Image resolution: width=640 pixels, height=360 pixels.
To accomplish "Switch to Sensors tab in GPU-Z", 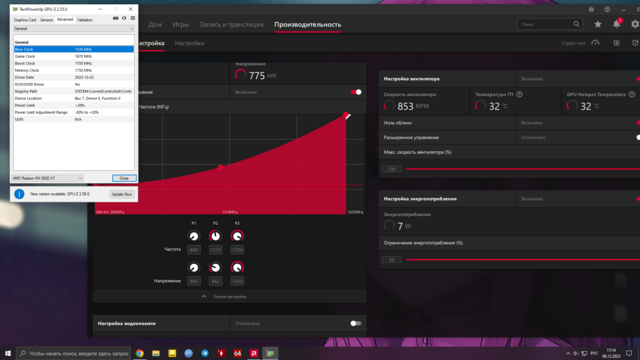I will pos(47,20).
